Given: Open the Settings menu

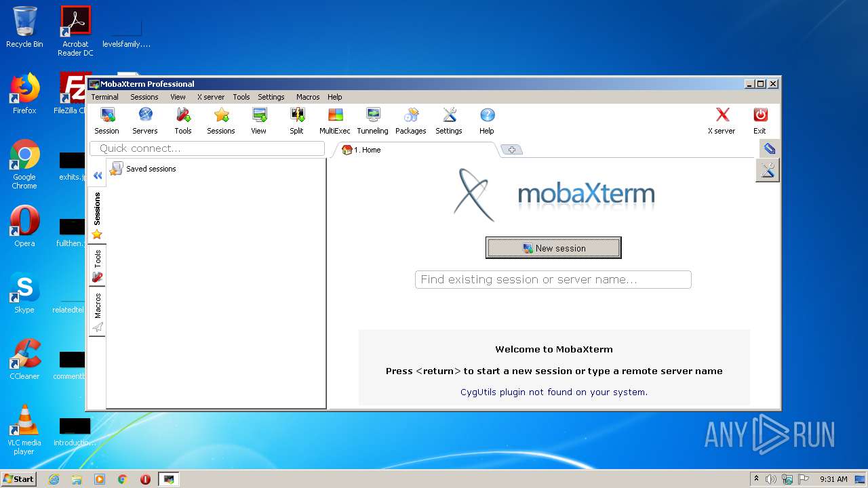Looking at the screenshot, I should (x=271, y=97).
